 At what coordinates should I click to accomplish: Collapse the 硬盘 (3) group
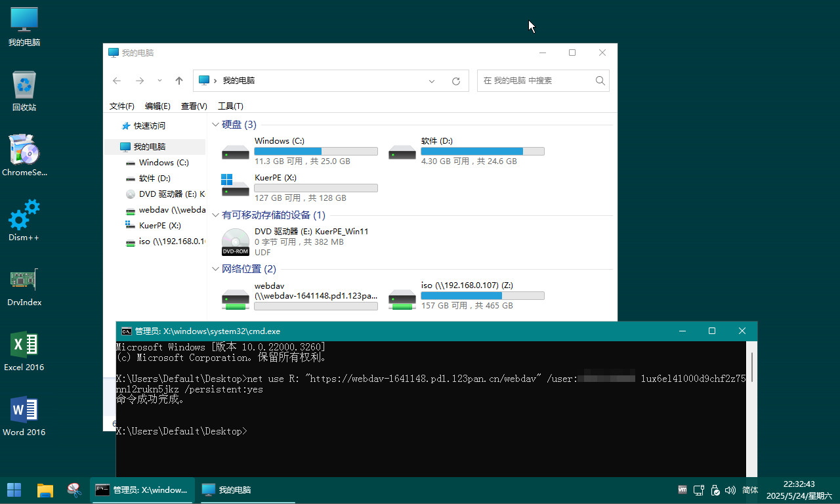(216, 125)
